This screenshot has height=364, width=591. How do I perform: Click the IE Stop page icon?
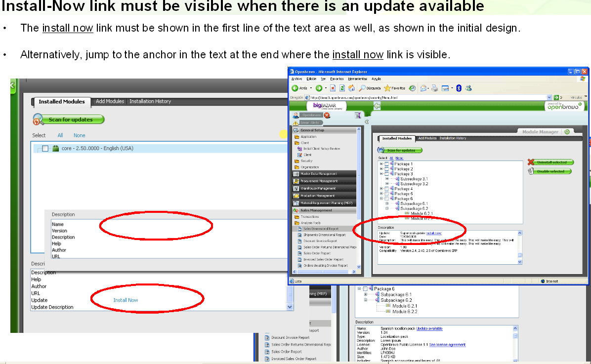pyautogui.click(x=333, y=88)
